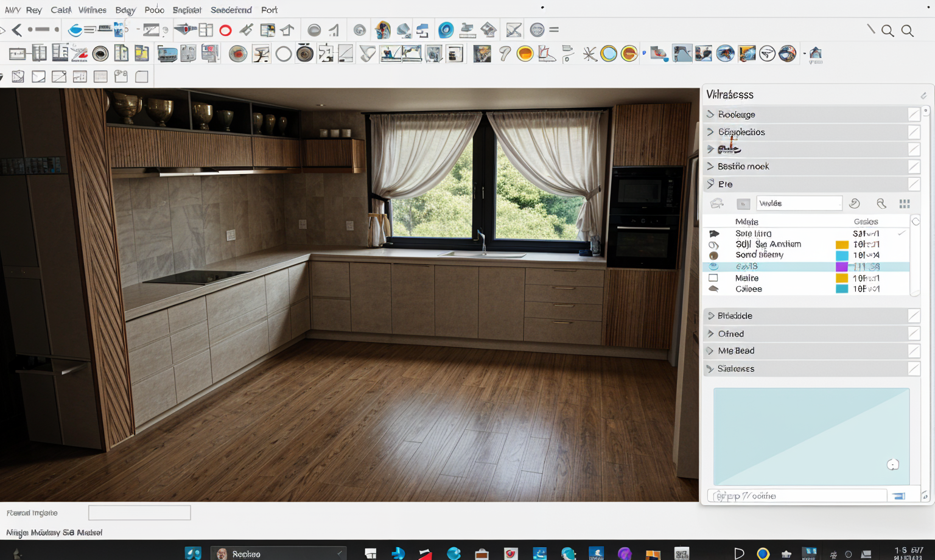Click the empty circle icon in second toolbar
The height and width of the screenshot is (560, 935).
click(284, 54)
